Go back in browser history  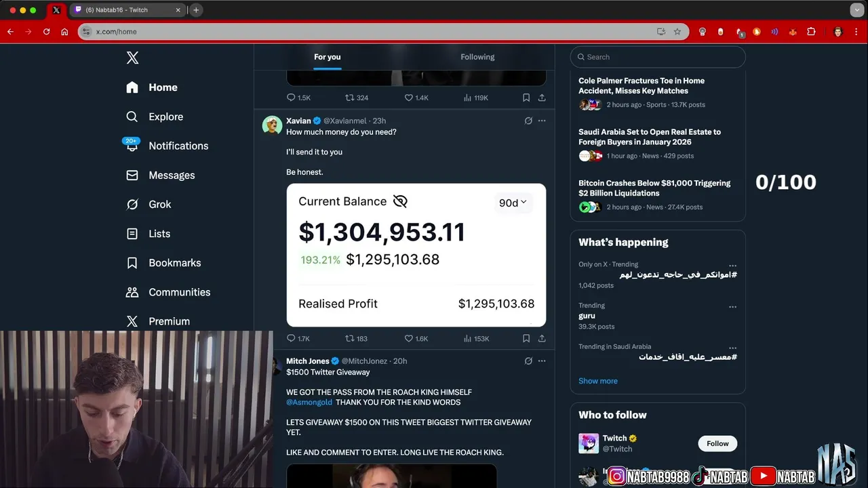[x=10, y=32]
